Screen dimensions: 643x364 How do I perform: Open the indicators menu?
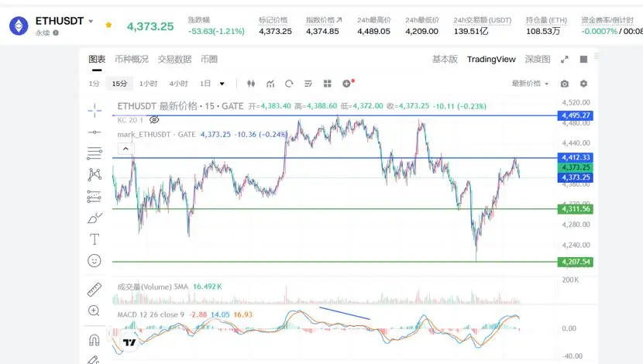pos(270,84)
